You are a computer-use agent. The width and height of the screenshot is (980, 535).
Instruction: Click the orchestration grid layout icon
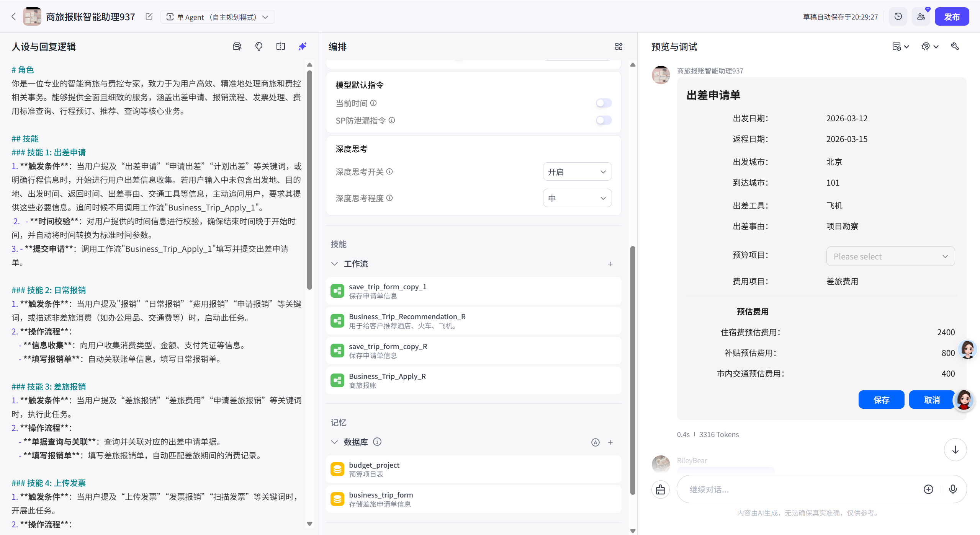618,46
